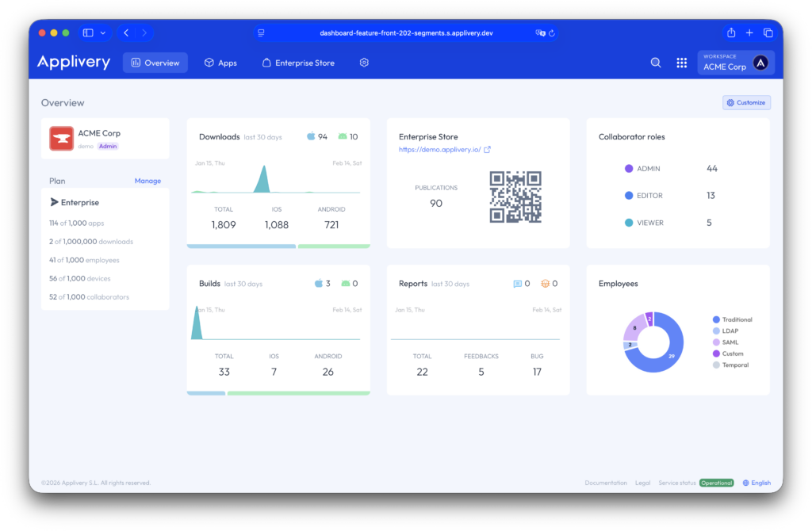Open the Customize dashboard button

click(746, 102)
